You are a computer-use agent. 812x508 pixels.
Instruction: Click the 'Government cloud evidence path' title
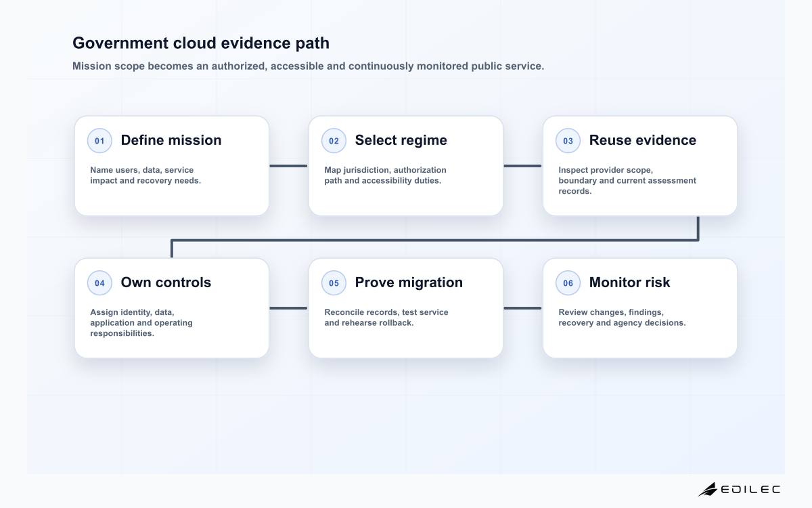coord(201,43)
